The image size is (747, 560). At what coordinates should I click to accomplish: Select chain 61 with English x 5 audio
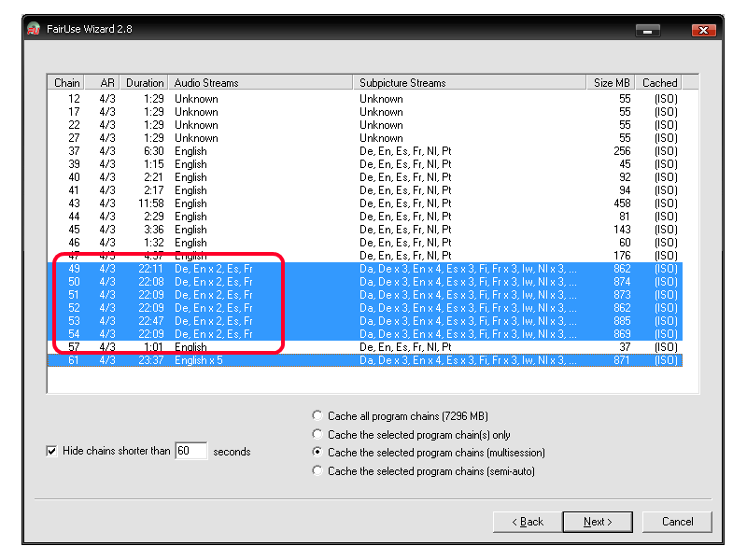pos(365,360)
